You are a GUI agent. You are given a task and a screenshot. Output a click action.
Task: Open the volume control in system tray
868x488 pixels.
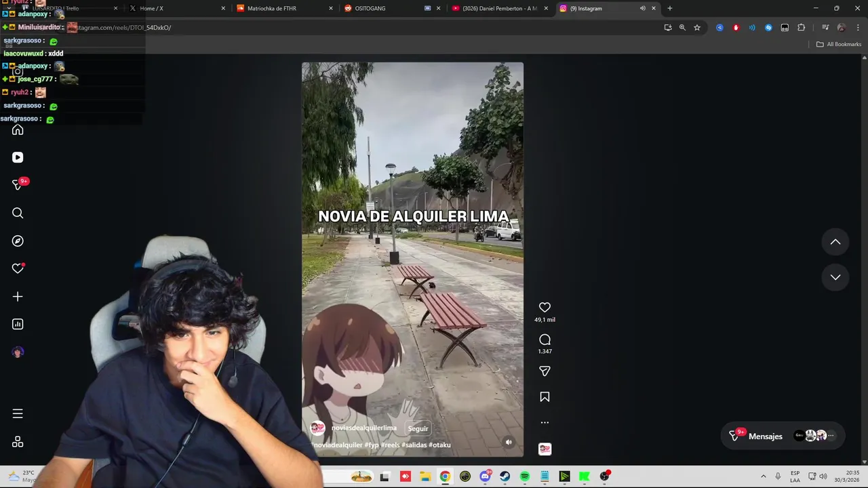click(x=823, y=476)
